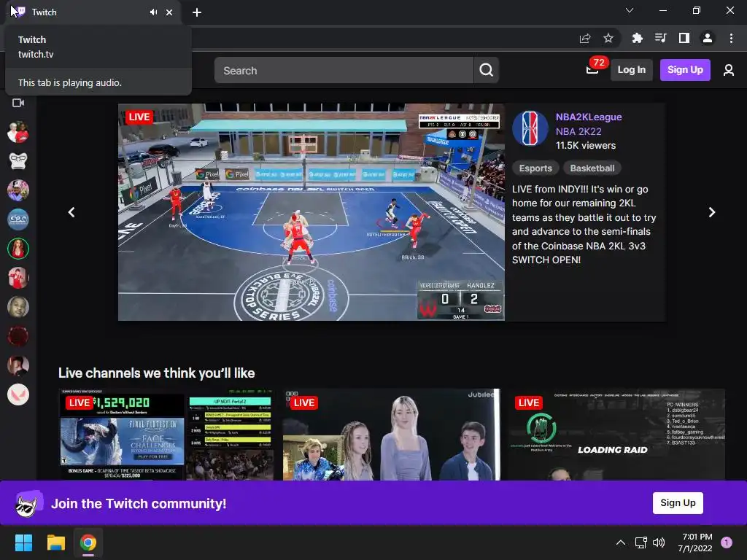Open the Final Fantasy speedrun live thumbnail

point(167,435)
